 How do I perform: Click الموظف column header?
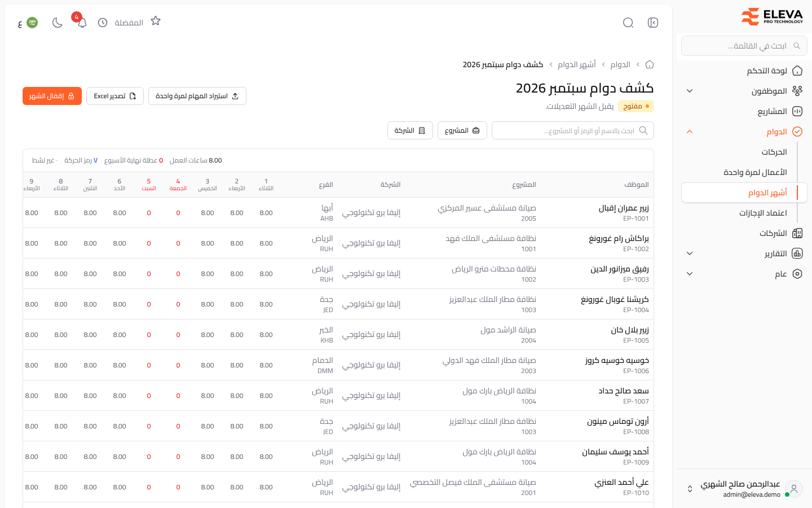click(636, 185)
